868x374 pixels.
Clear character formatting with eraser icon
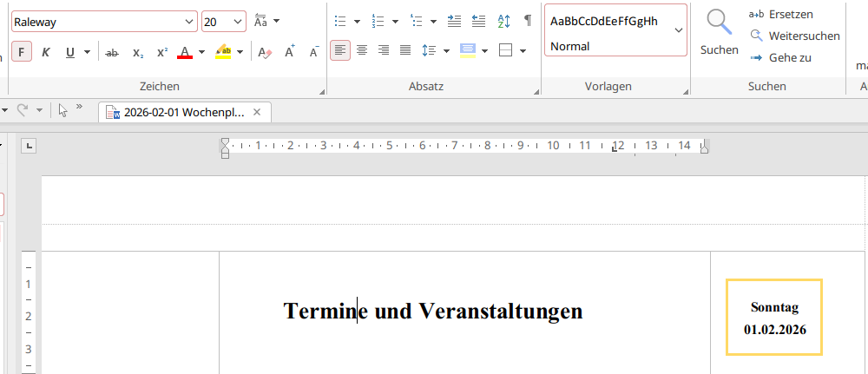coord(265,52)
